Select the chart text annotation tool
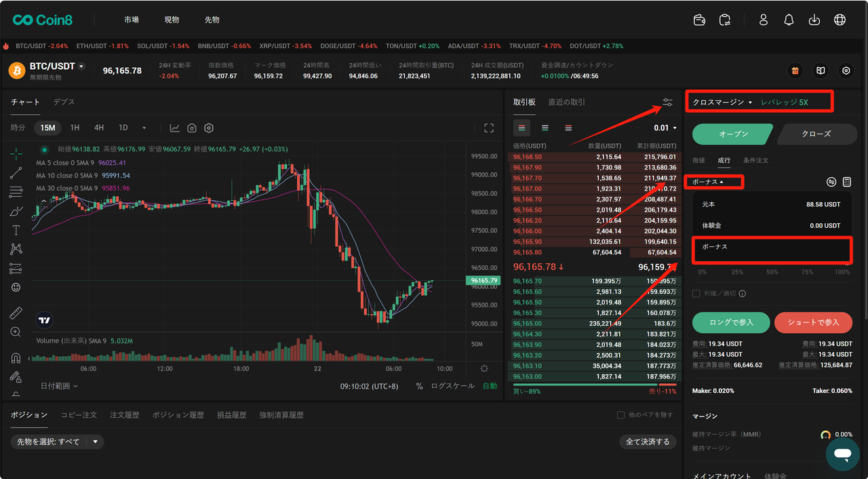The height and width of the screenshot is (479, 868). tap(16, 231)
